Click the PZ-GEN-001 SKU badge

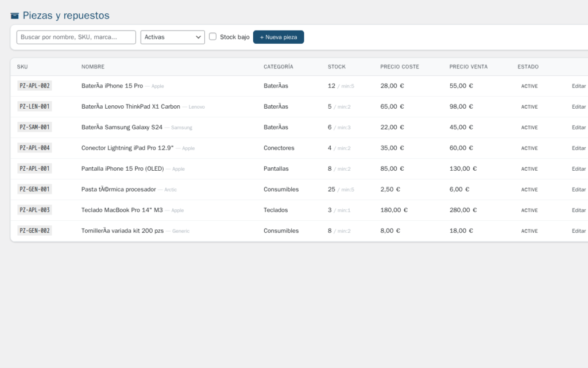pos(34,190)
